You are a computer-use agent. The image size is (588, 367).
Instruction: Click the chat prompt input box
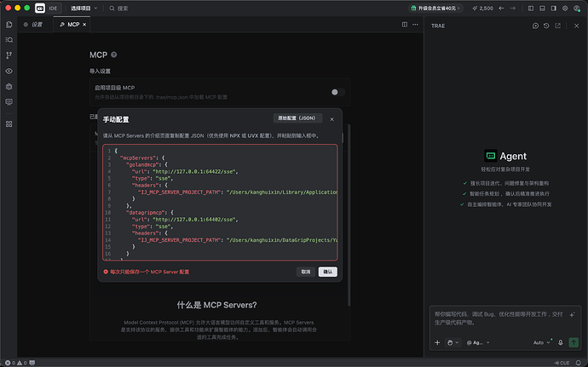[499, 318]
